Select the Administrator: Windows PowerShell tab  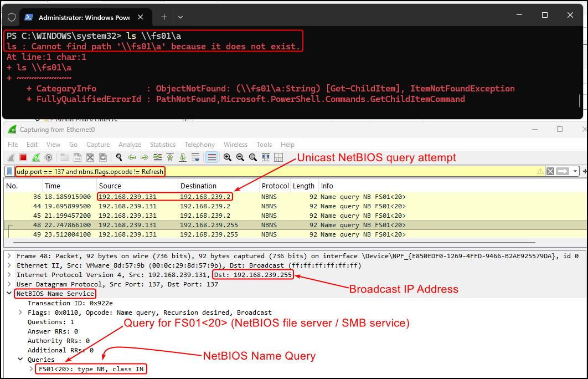[x=85, y=17]
